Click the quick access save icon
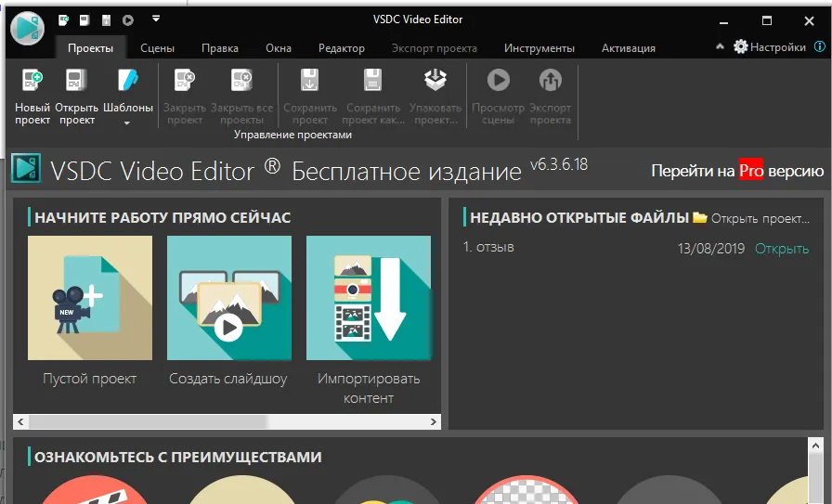Screen dimensions: 832x504 click(106, 20)
